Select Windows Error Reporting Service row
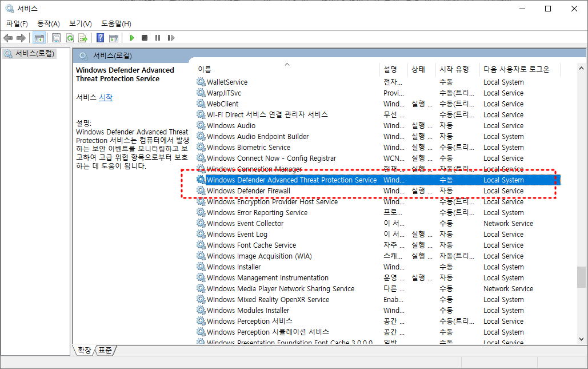Viewport: 588px width, 369px height. point(378,212)
